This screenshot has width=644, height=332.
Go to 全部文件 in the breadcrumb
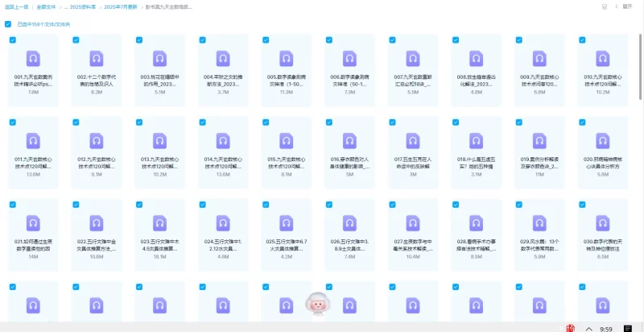(x=47, y=6)
